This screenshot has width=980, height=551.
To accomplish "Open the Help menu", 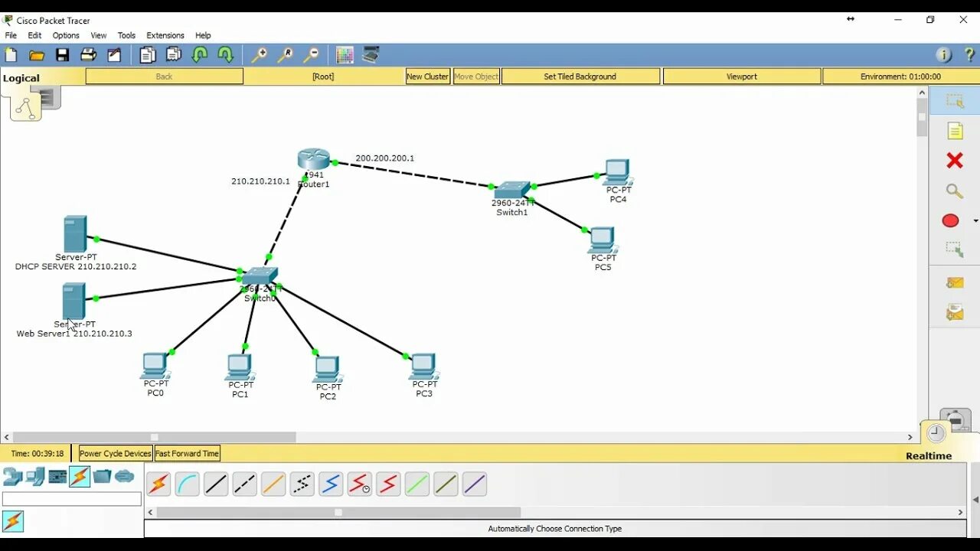I will [x=203, y=35].
